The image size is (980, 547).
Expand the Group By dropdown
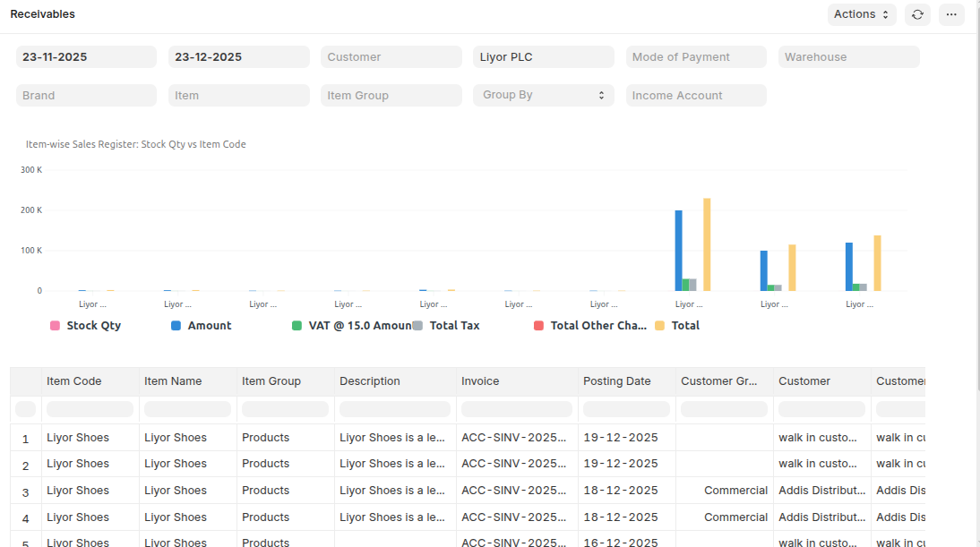tap(543, 95)
